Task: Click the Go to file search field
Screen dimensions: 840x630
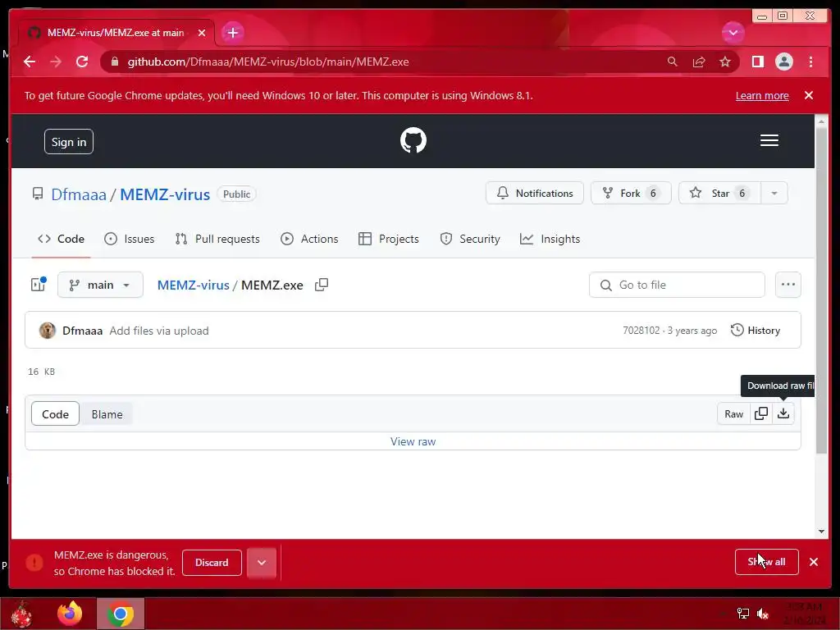Action: [x=677, y=285]
